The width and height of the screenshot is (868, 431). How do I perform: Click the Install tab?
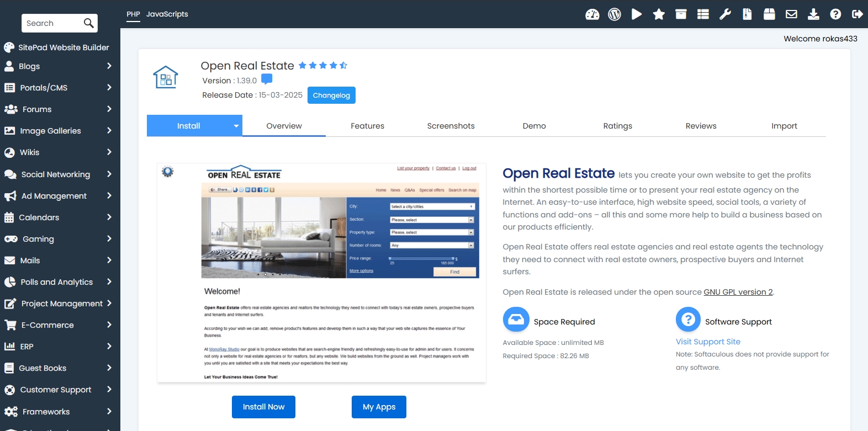[188, 126]
